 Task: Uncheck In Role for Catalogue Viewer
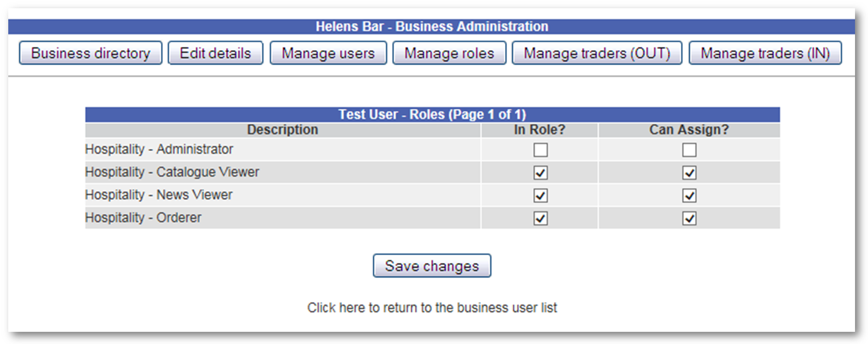pos(540,173)
